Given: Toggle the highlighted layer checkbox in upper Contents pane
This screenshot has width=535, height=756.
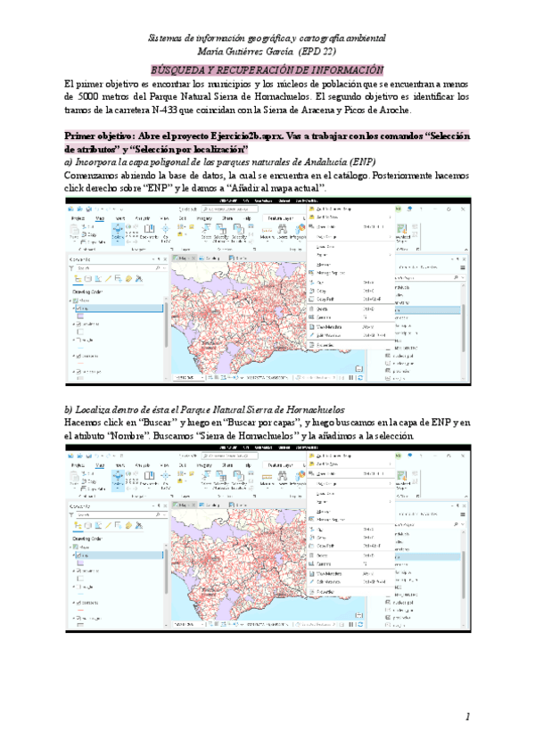Looking at the screenshot, I should click(x=78, y=308).
